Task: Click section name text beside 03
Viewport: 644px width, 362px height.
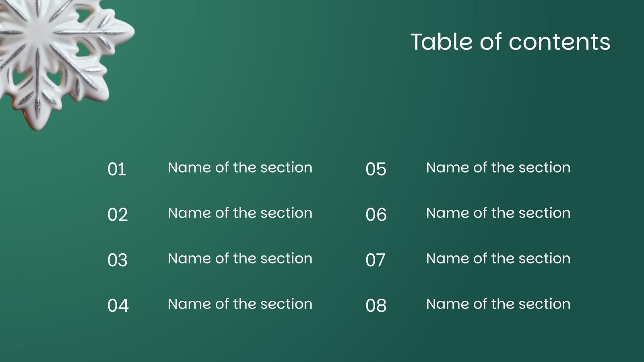Action: click(240, 259)
